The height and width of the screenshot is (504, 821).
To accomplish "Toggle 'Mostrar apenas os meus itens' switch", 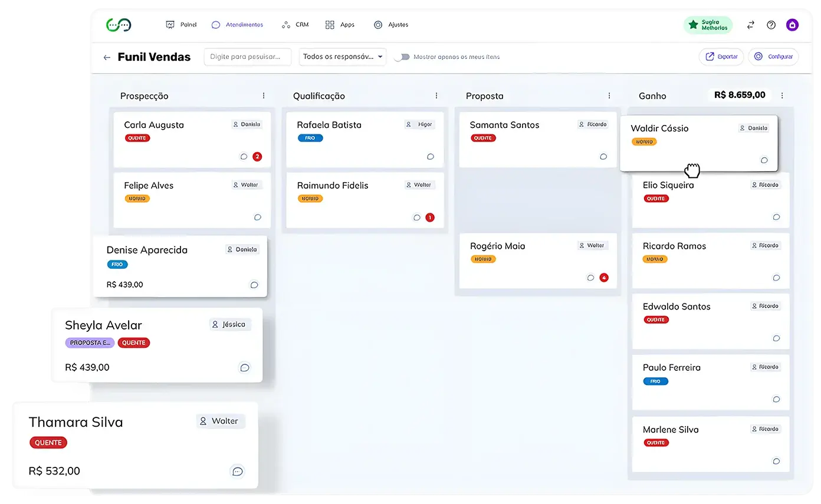I will [402, 57].
